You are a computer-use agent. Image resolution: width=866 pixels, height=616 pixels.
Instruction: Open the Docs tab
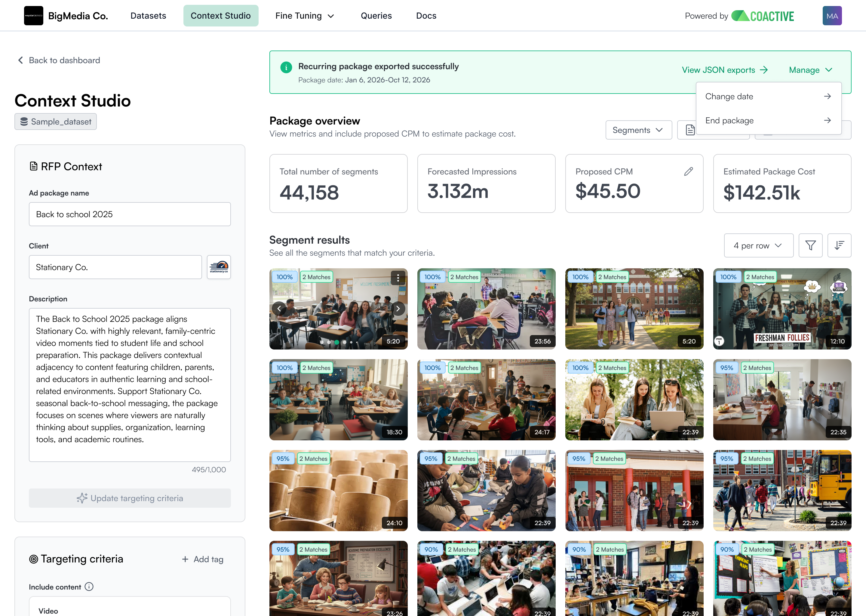pos(426,16)
